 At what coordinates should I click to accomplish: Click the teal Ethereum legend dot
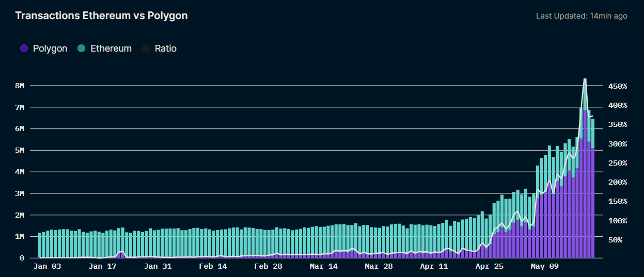[81, 48]
